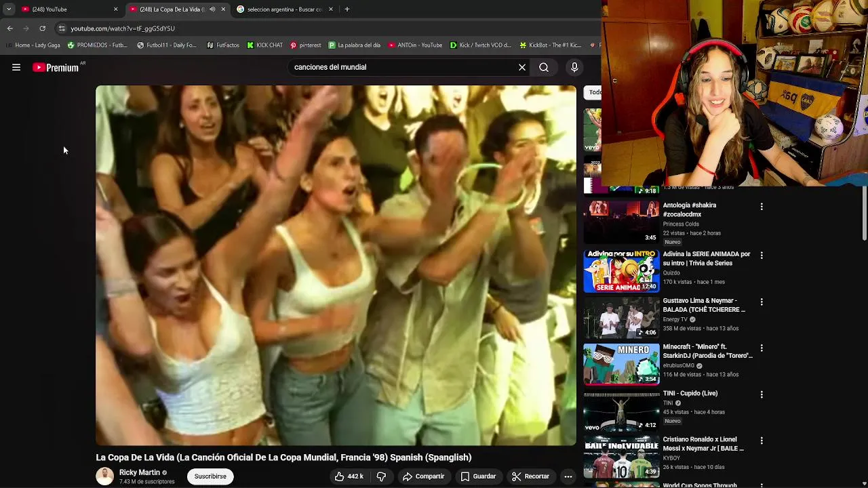This screenshot has width=868, height=488.
Task: Clear the search box with the X
Action: [x=522, y=67]
